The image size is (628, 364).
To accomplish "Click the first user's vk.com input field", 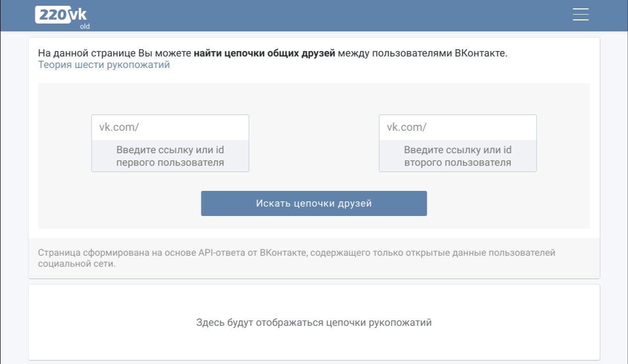I will click(170, 127).
